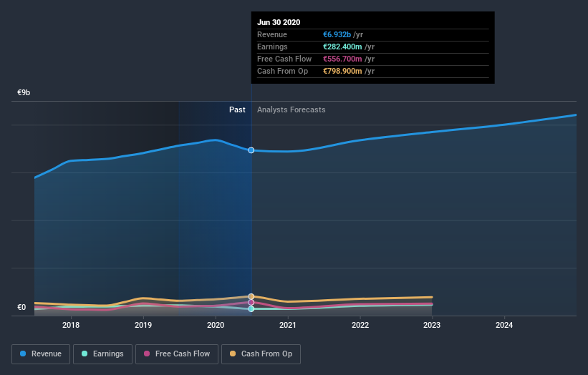
Task: Toggle the Cash From Op legend button
Action: (x=261, y=354)
